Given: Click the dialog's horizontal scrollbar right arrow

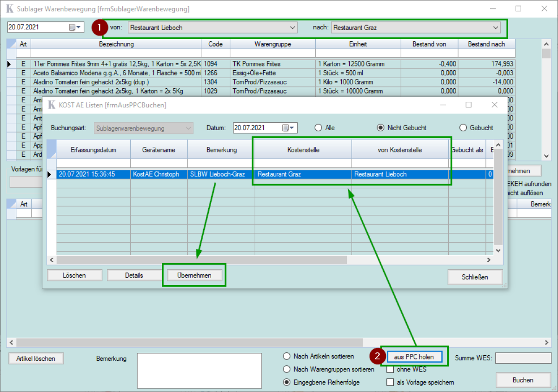Looking at the screenshot, I should (x=489, y=260).
